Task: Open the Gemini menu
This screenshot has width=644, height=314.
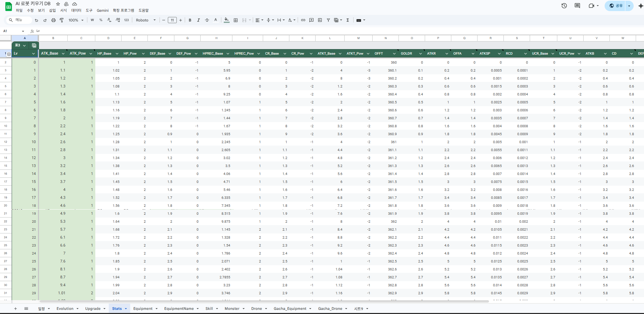Action: pos(103,10)
